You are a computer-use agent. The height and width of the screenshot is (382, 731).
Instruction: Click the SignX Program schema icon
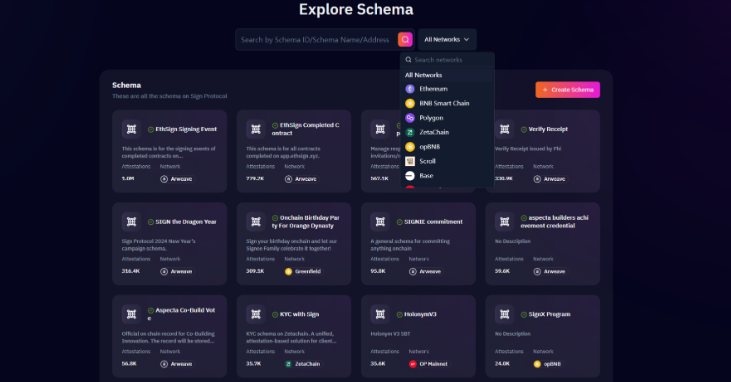point(504,314)
